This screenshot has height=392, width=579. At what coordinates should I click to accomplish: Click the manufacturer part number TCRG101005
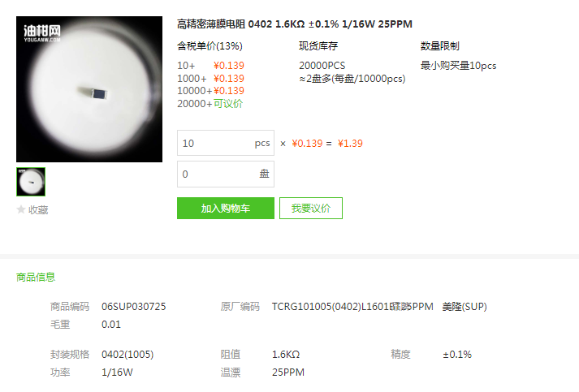click(352, 307)
